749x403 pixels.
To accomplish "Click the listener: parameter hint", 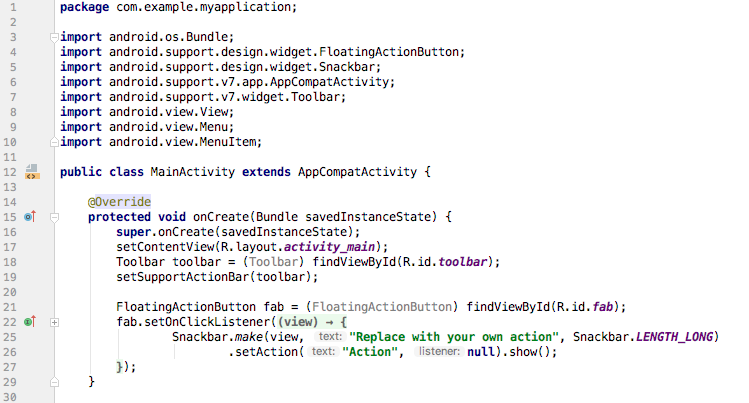I will [439, 352].
